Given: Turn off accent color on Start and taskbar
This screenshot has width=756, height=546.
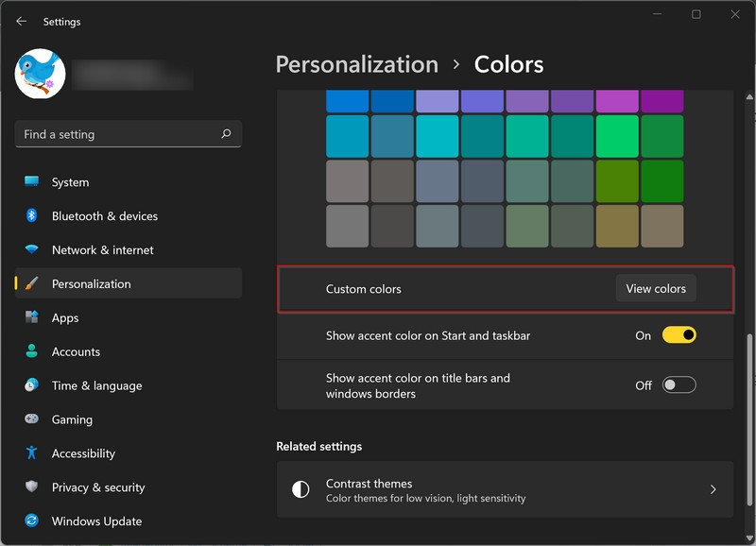Looking at the screenshot, I should click(679, 335).
